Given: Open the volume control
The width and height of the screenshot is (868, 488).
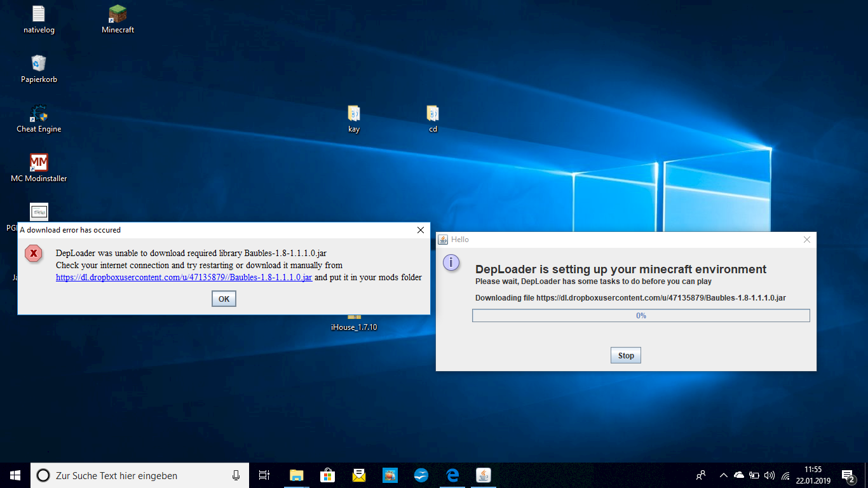Looking at the screenshot, I should coord(770,475).
